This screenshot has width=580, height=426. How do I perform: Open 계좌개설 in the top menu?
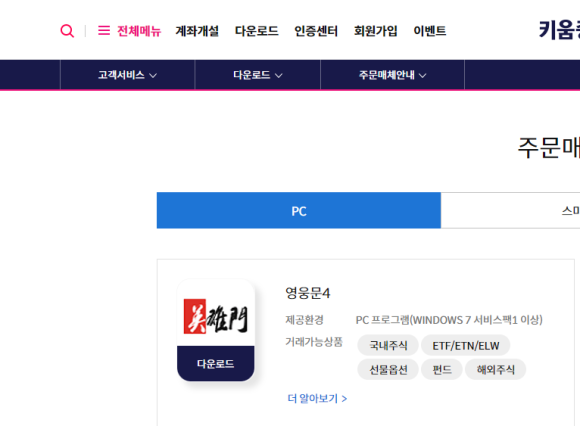coord(197,31)
